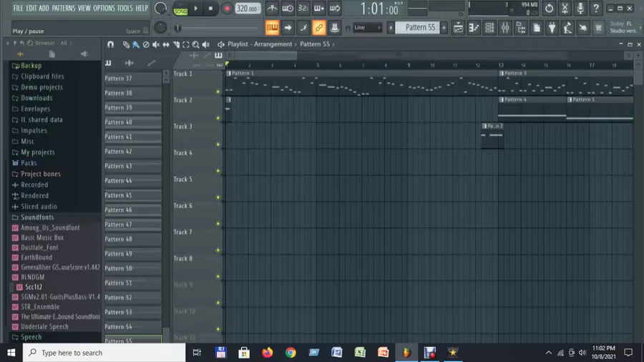The image size is (644, 362).
Task: Enable step editing mode arrow
Action: pyautogui.click(x=288, y=27)
